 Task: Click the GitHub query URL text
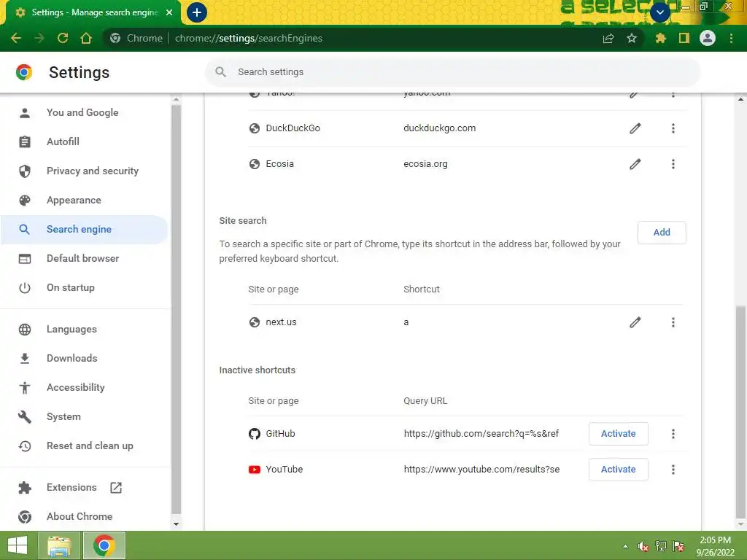pyautogui.click(x=481, y=434)
